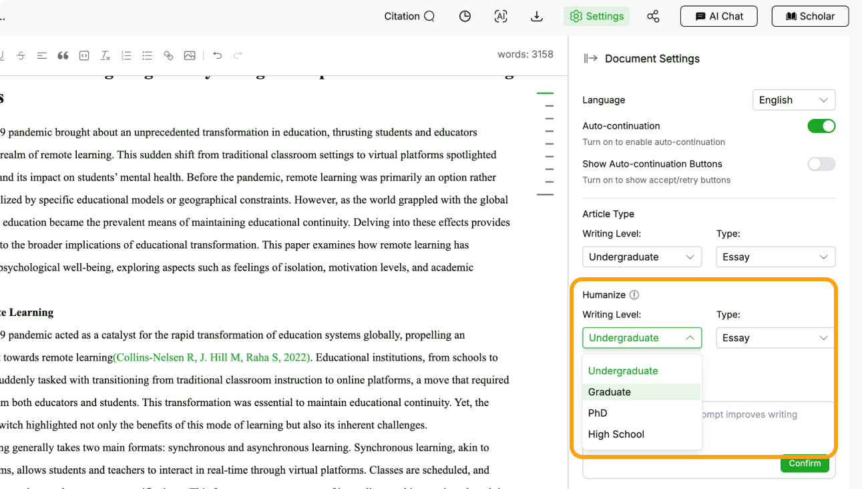This screenshot has height=489, width=868.
Task: Open the Scholar panel
Action: point(810,16)
